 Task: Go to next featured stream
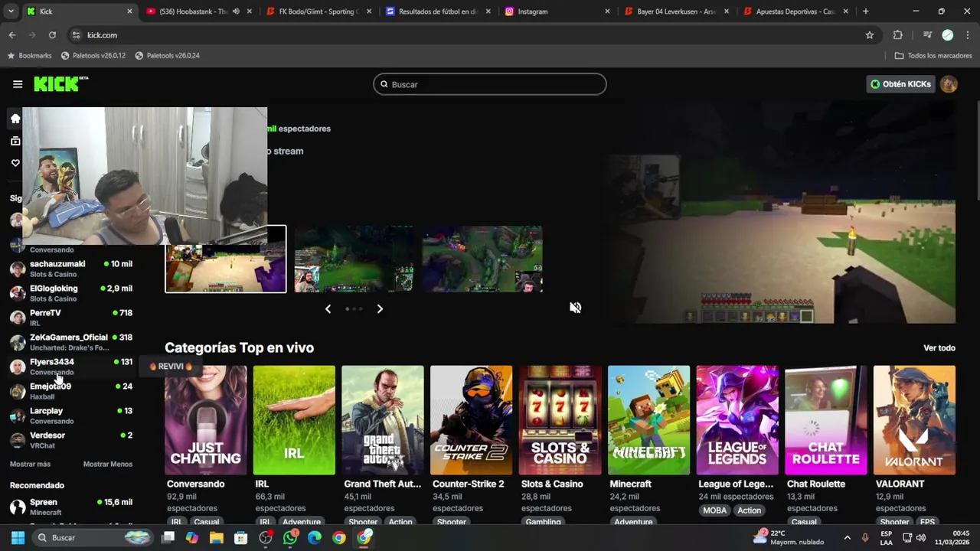[x=380, y=308]
